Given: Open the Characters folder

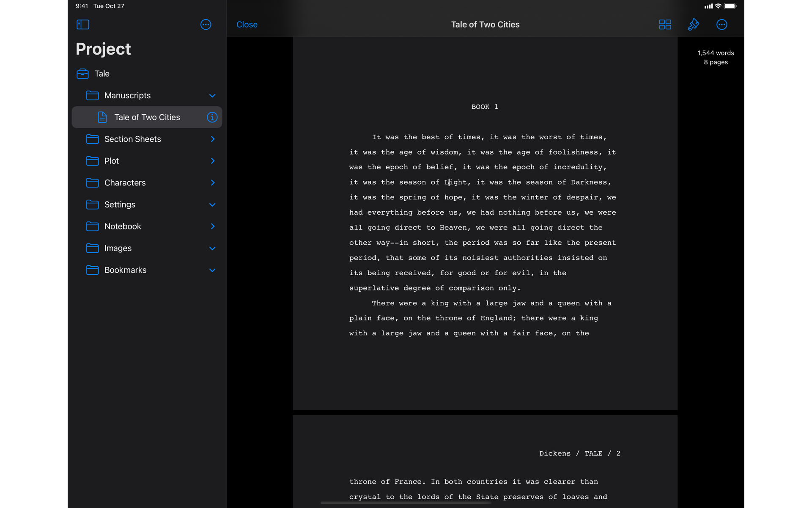Looking at the screenshot, I should pyautogui.click(x=147, y=183).
